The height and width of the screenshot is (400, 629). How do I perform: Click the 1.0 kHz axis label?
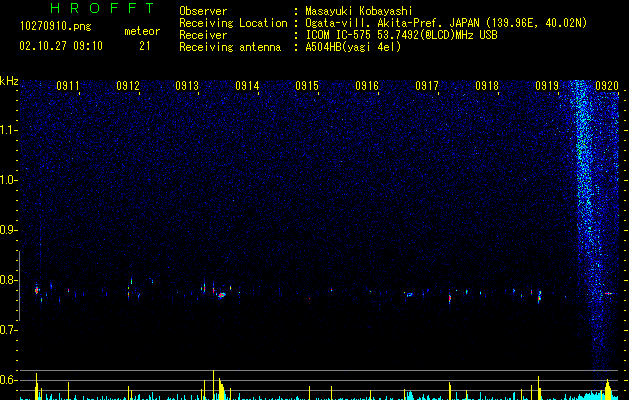point(9,180)
